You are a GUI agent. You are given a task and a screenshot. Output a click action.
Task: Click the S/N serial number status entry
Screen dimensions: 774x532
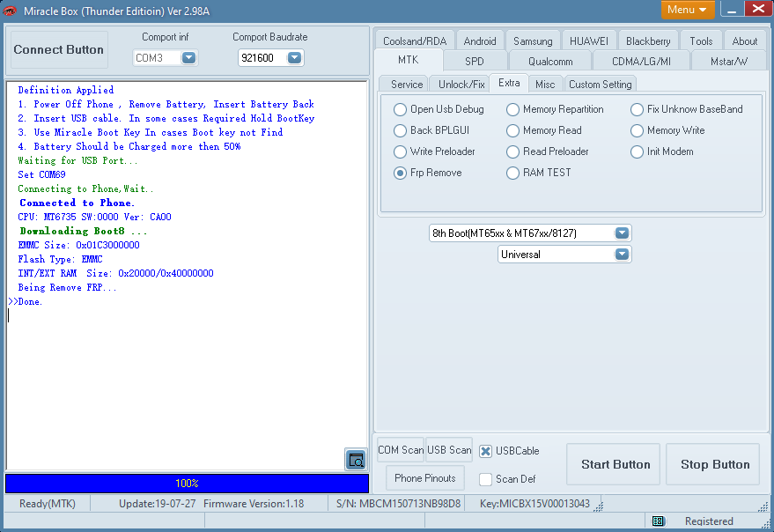pos(398,504)
